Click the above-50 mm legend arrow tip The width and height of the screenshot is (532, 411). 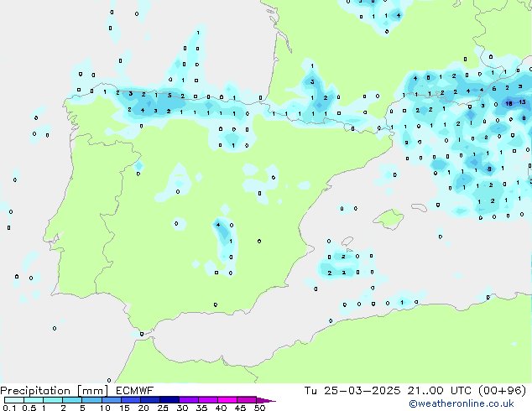tap(266, 400)
